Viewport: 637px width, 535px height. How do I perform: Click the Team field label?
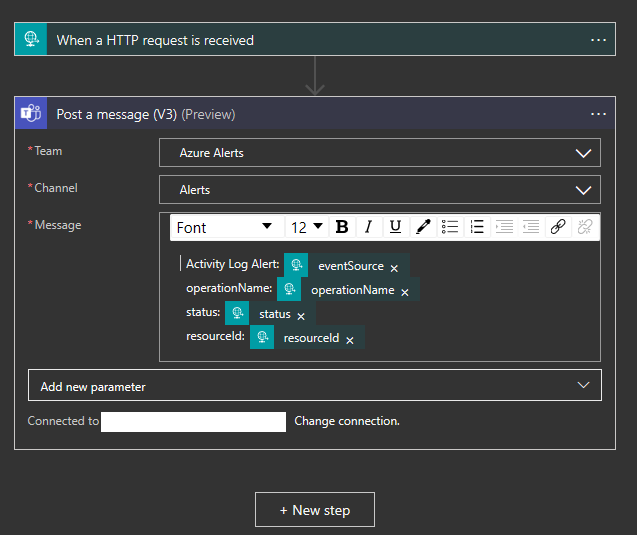point(48,151)
